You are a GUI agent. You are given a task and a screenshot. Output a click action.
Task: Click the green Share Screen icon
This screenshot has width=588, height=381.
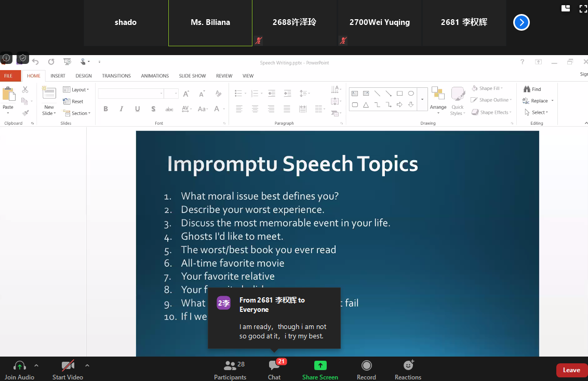[320, 365]
